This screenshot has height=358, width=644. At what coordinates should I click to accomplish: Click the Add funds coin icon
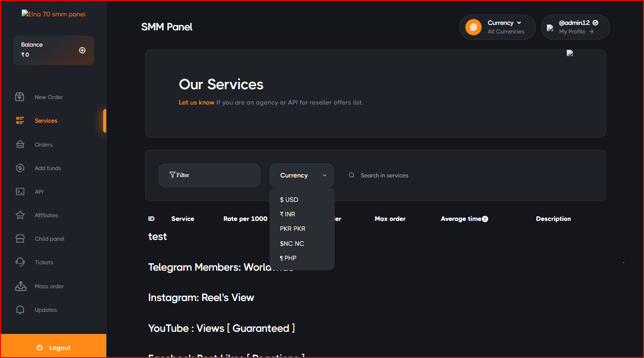click(20, 168)
